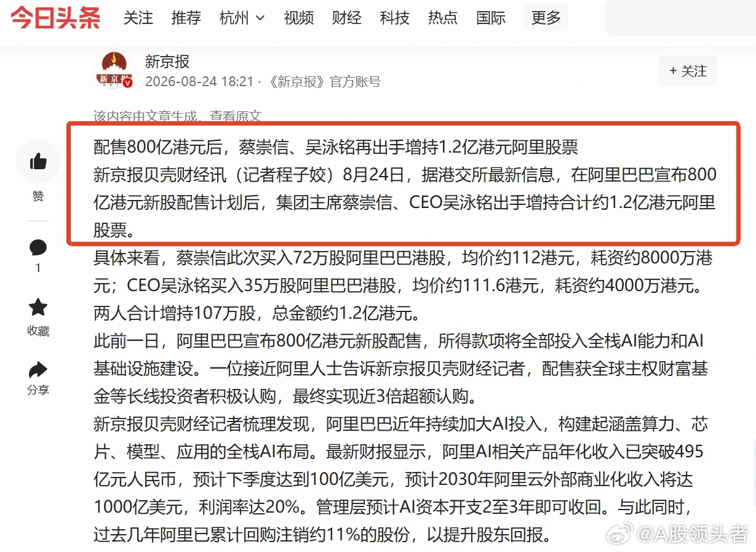Click the 赞 label under thumbs-up

[x=38, y=196]
